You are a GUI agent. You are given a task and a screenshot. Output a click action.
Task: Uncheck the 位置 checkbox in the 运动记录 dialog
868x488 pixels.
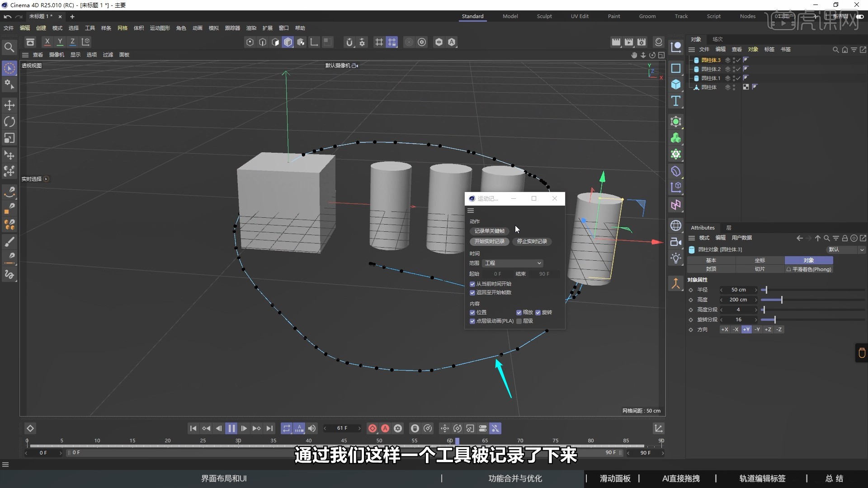click(473, 312)
